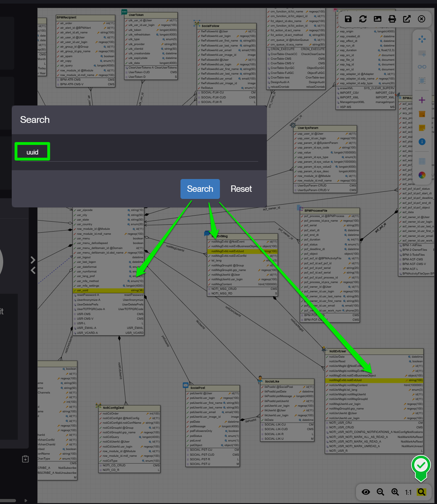
Task: Click the blue Search button
Action: pyautogui.click(x=200, y=189)
